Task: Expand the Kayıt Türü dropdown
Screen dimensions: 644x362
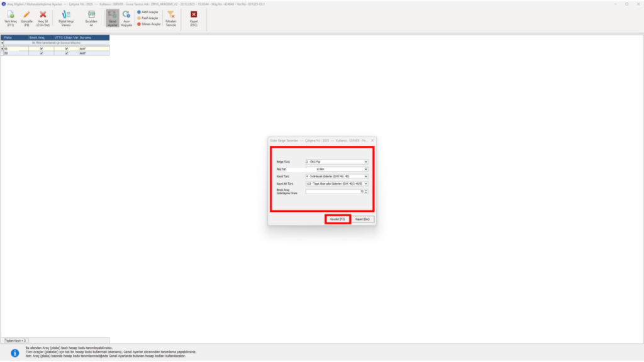Action: (x=337, y=177)
